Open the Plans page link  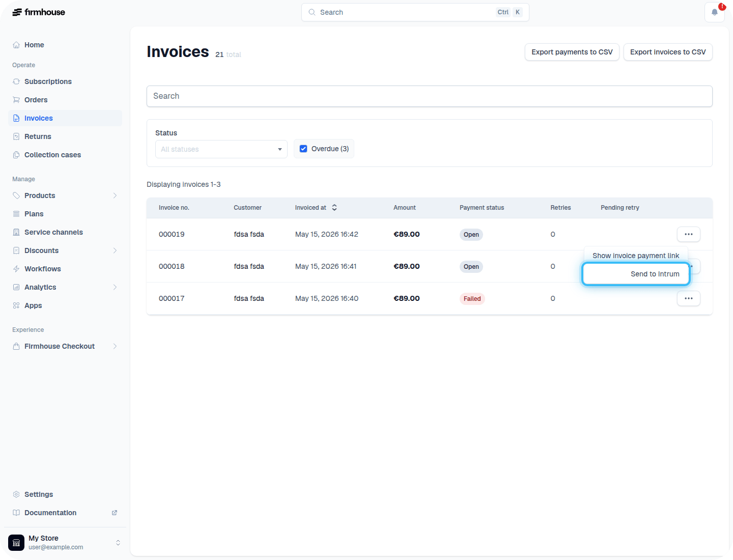tap(65, 214)
